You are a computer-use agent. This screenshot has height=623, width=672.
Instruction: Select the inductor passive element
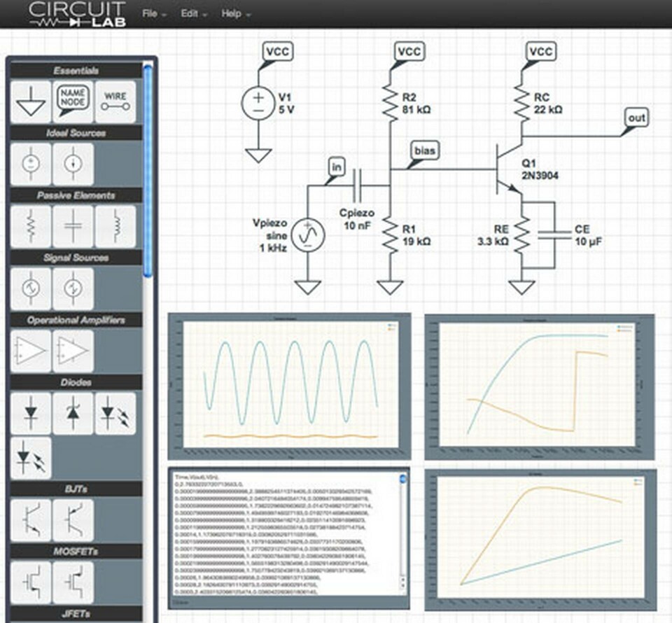click(115, 226)
